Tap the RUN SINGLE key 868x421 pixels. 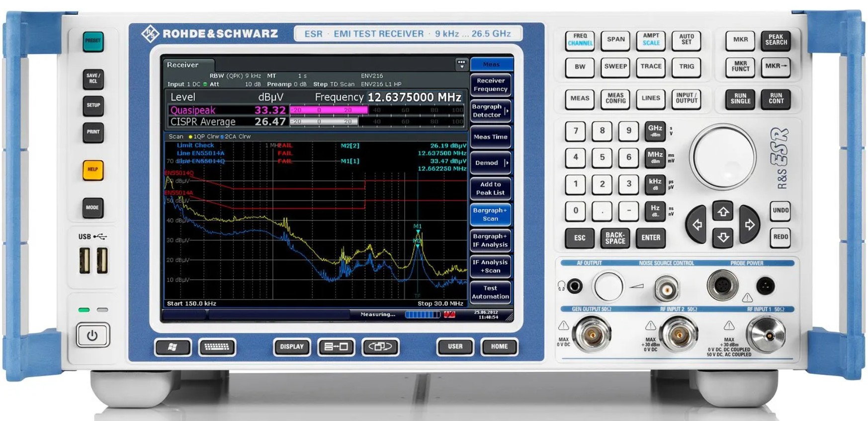(x=740, y=99)
